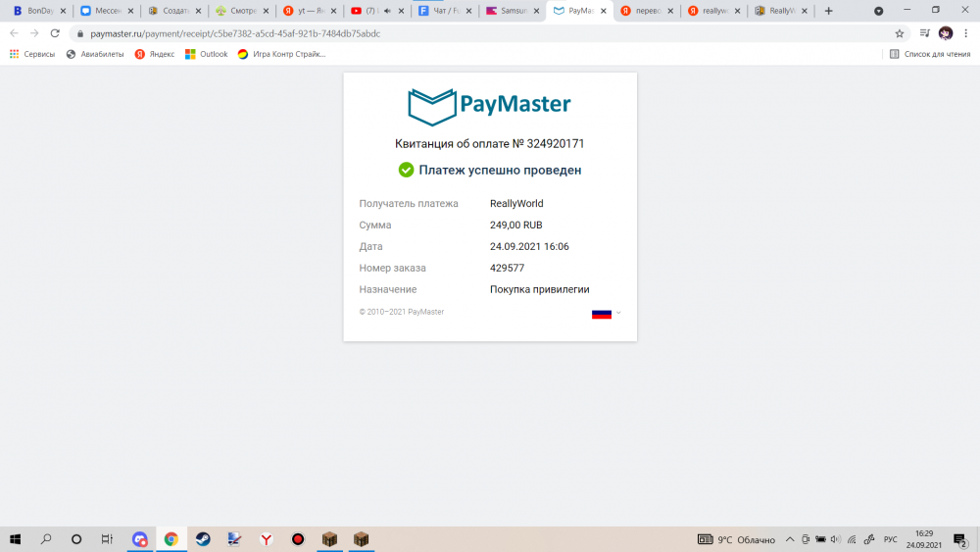Image resolution: width=980 pixels, height=552 pixels.
Task: Open the weather widget 9°C Облачно
Action: (x=736, y=539)
